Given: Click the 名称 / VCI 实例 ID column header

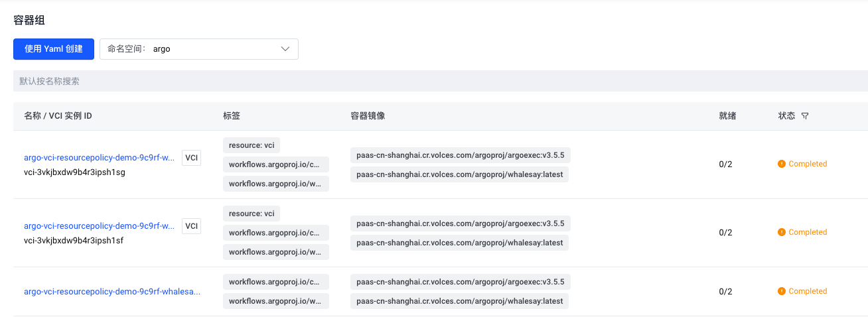Looking at the screenshot, I should pyautogui.click(x=58, y=116).
